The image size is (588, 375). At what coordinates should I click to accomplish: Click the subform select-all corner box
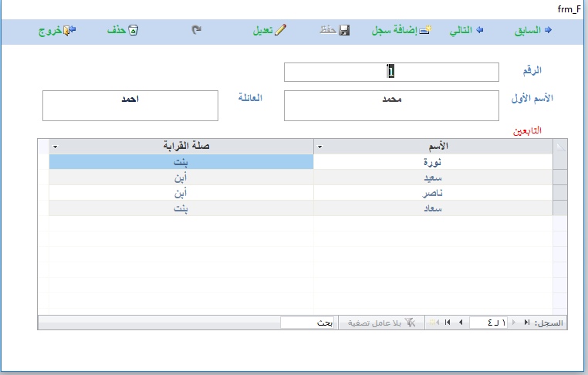[x=559, y=147]
